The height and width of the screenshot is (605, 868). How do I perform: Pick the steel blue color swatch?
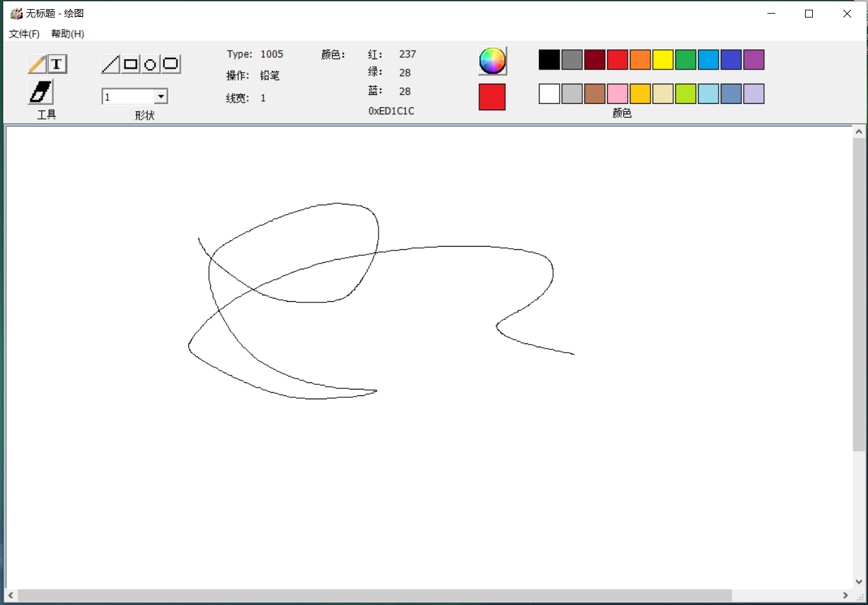point(731,93)
